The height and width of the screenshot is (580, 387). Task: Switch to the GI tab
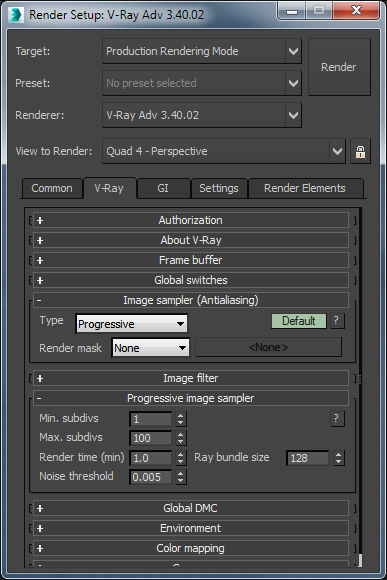(x=163, y=188)
